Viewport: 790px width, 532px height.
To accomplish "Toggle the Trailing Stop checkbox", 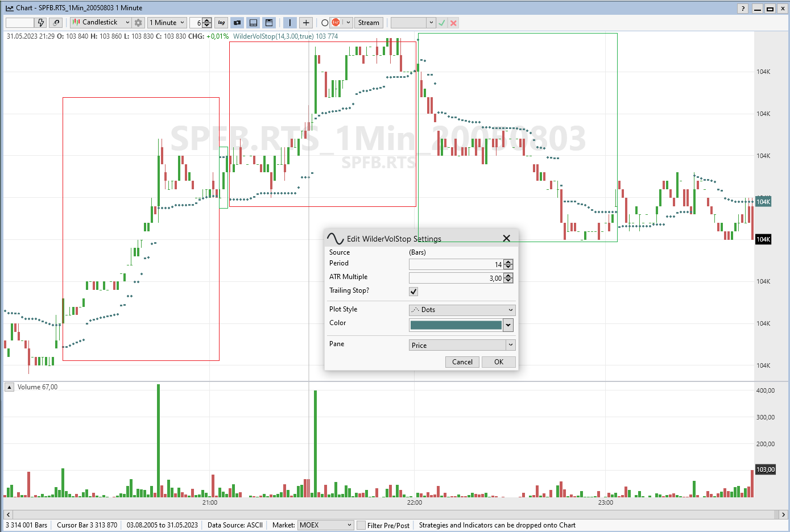I will tap(413, 292).
